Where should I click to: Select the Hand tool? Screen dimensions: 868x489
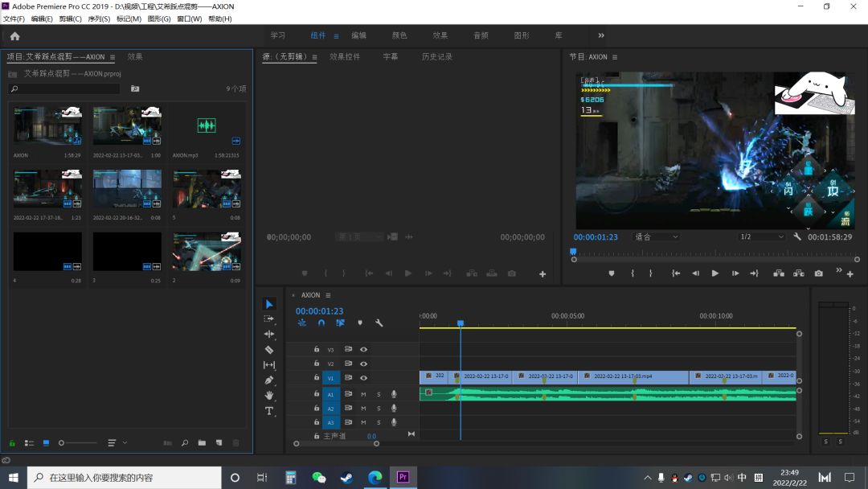click(x=269, y=396)
